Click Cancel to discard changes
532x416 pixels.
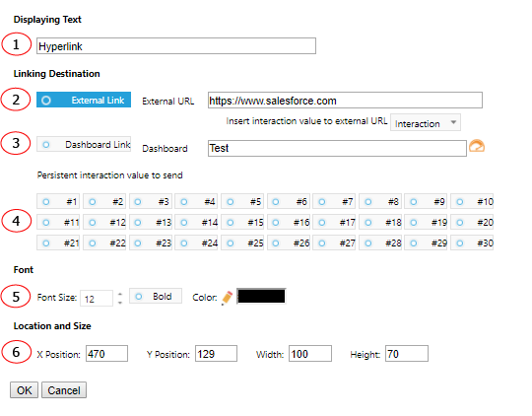point(64,389)
